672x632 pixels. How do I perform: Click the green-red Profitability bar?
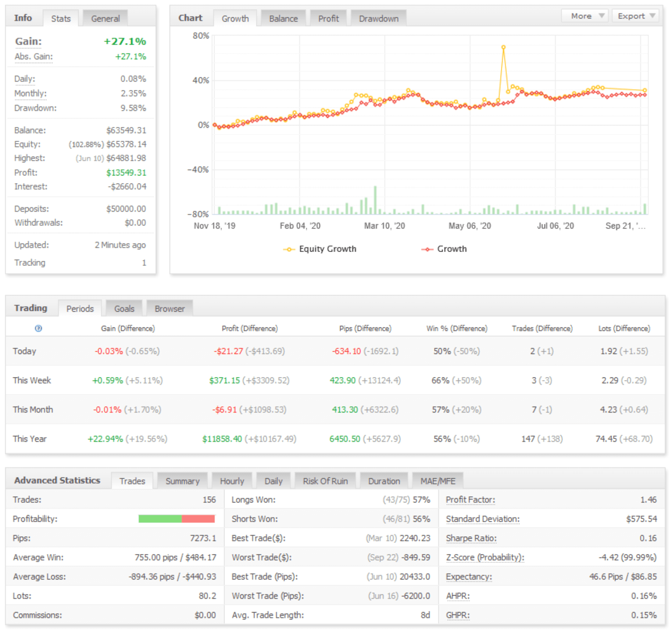[176, 519]
